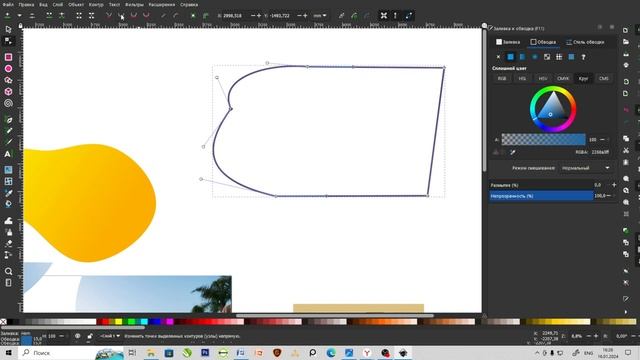Select the Star and polygon tool

[8, 80]
